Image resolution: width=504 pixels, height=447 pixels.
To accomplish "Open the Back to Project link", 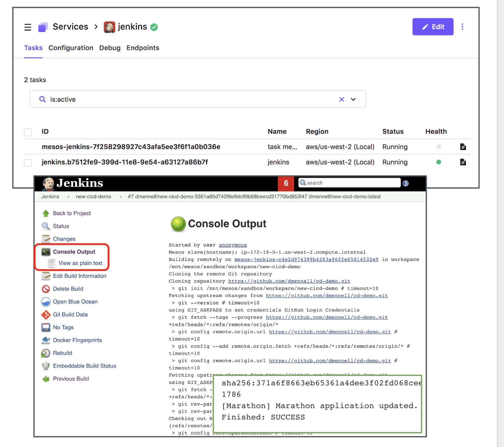I will point(72,213).
